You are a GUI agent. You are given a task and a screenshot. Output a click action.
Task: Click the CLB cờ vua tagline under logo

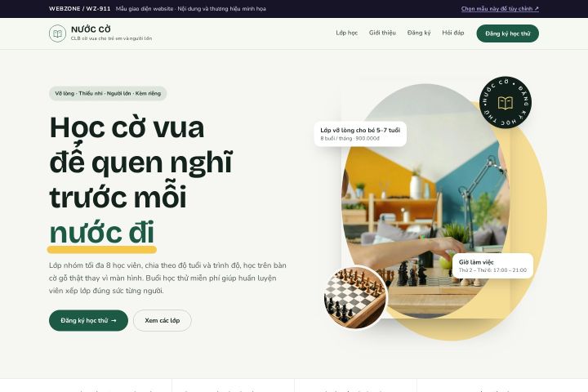tap(111, 38)
